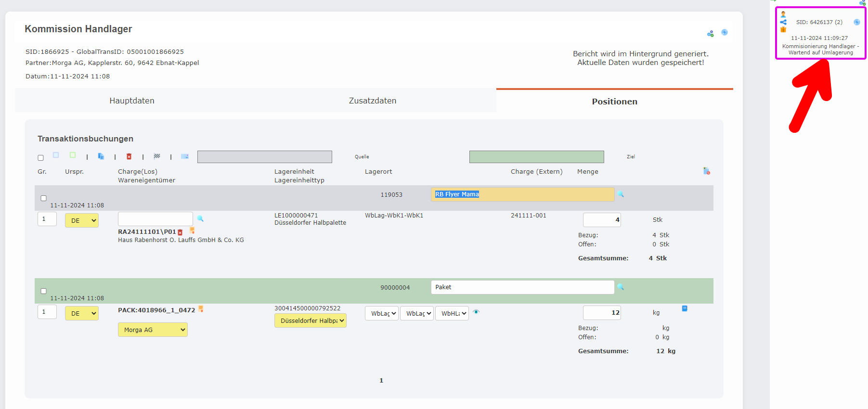868x409 pixels.
Task: Click magnifier next to RB Flyer Mama field
Action: (x=621, y=194)
